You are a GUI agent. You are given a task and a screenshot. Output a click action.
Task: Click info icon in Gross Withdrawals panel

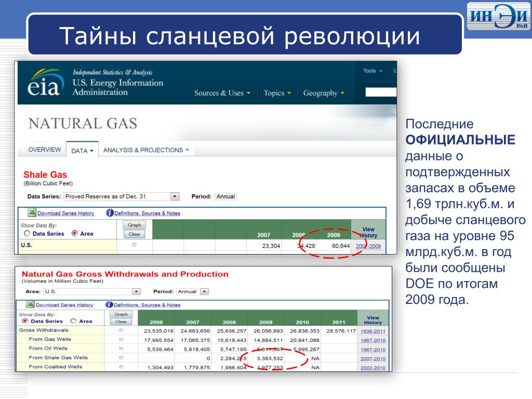(109, 304)
